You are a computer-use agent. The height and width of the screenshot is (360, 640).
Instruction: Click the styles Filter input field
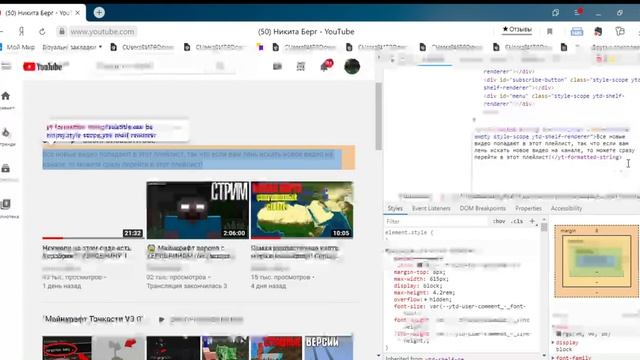[436, 221]
